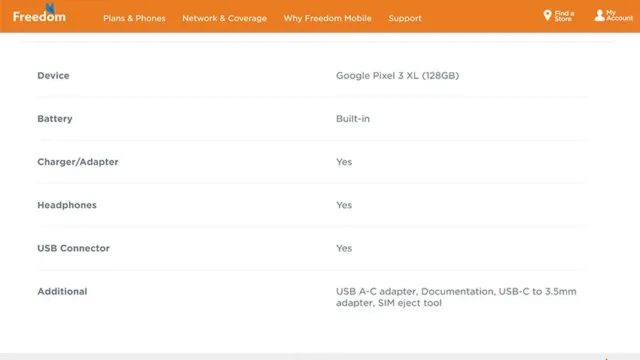Select the Google Pixel 3 XL (128GB) value
Viewport: 640px width, 360px height.
398,76
